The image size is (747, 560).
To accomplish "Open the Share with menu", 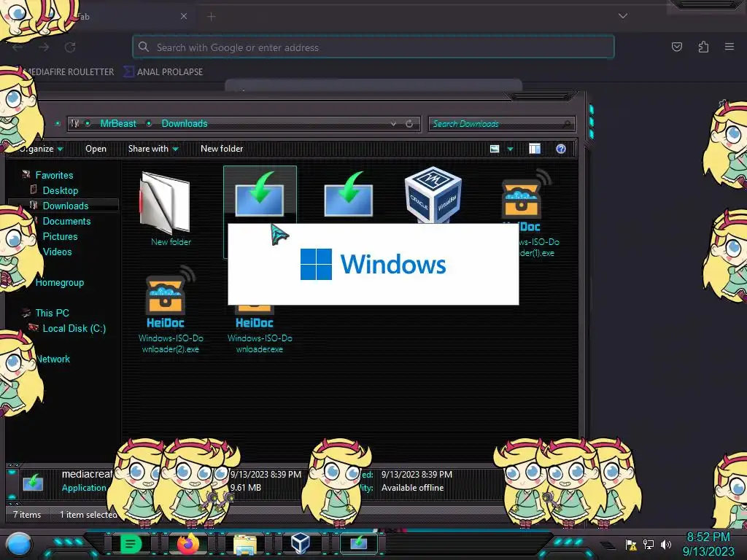I will click(x=153, y=149).
